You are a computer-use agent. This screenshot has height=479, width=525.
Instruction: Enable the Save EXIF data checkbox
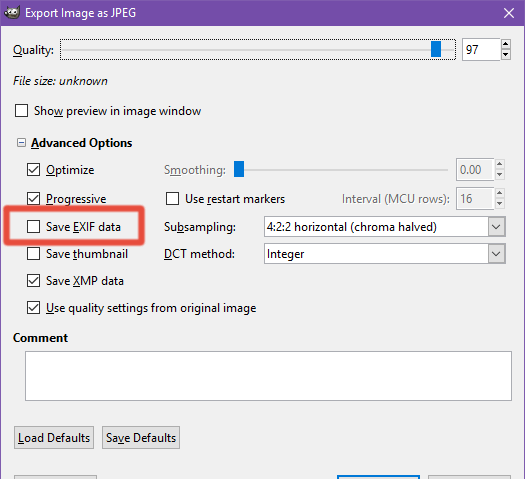[33, 227]
